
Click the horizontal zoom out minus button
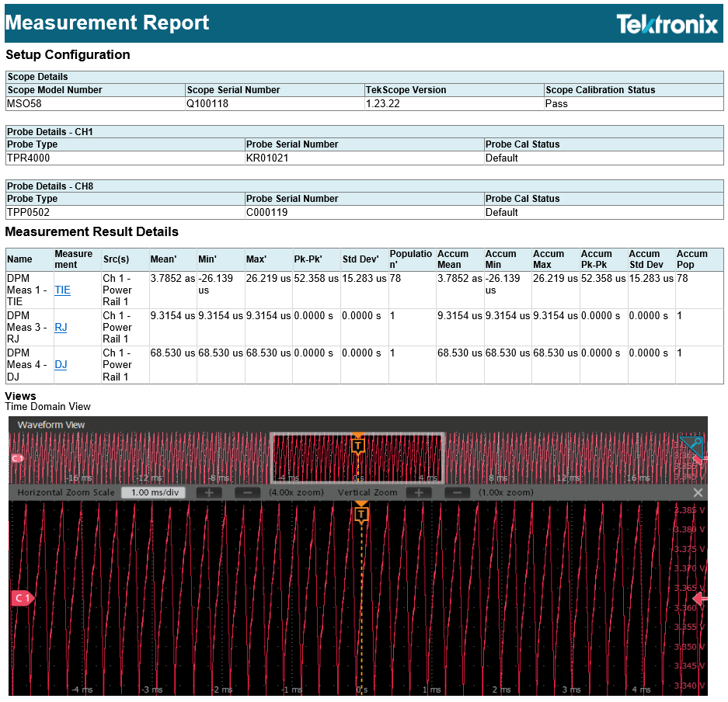(248, 493)
